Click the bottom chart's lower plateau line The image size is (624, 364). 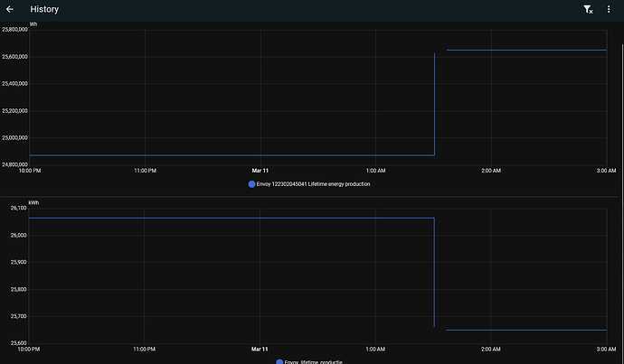tap(526, 330)
